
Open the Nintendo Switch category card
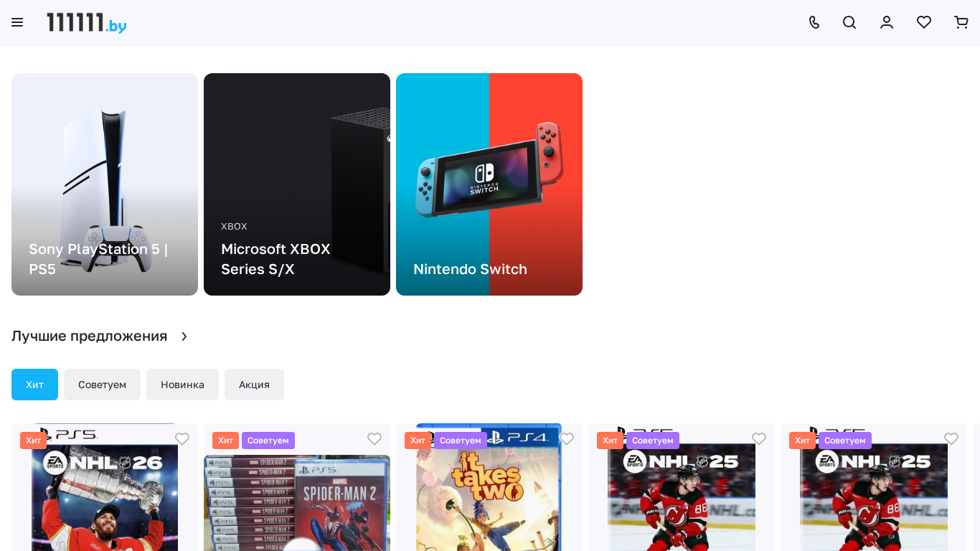[489, 184]
